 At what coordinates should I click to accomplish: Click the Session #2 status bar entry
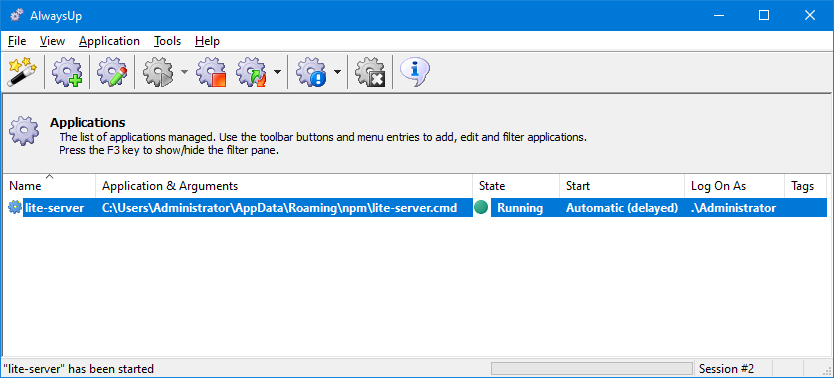pyautogui.click(x=726, y=368)
